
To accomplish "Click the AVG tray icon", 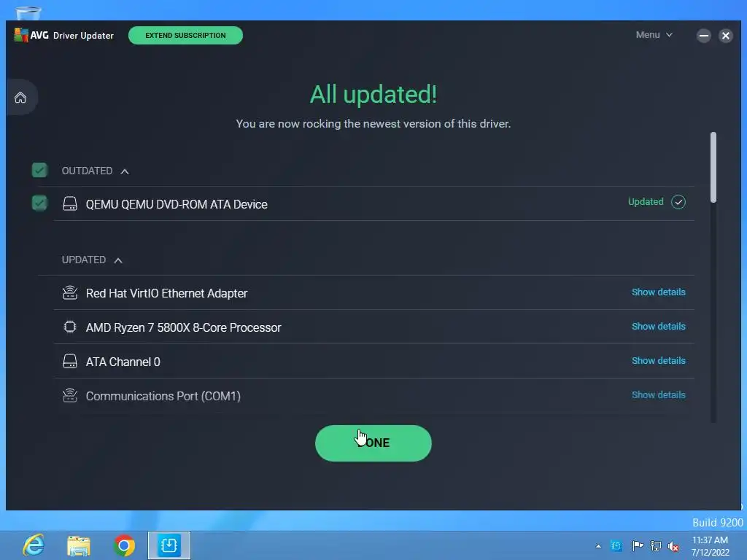I will pyautogui.click(x=616, y=546).
